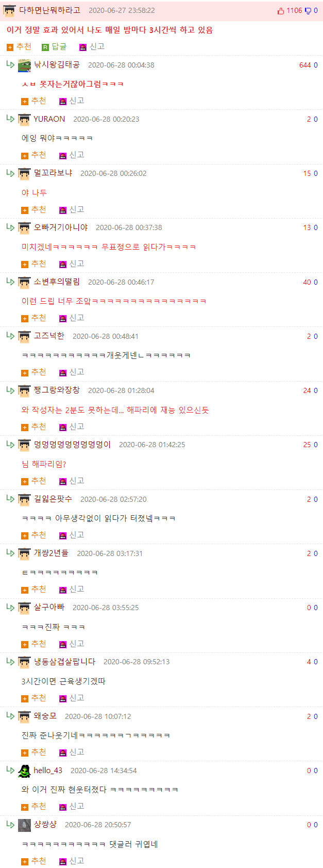Click reply arrow icon beside 고즈넉한

tap(10, 336)
